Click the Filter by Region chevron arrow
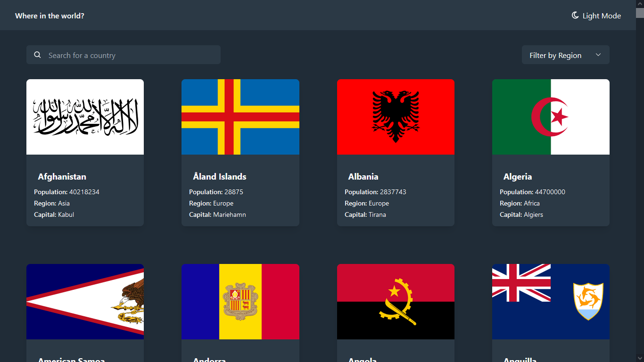This screenshot has height=362, width=644. (x=598, y=55)
